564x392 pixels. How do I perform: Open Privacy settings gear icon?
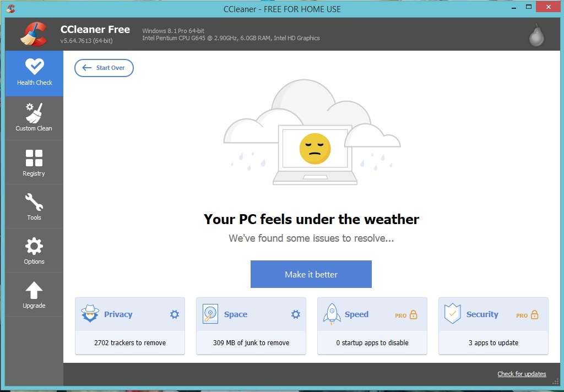(175, 314)
